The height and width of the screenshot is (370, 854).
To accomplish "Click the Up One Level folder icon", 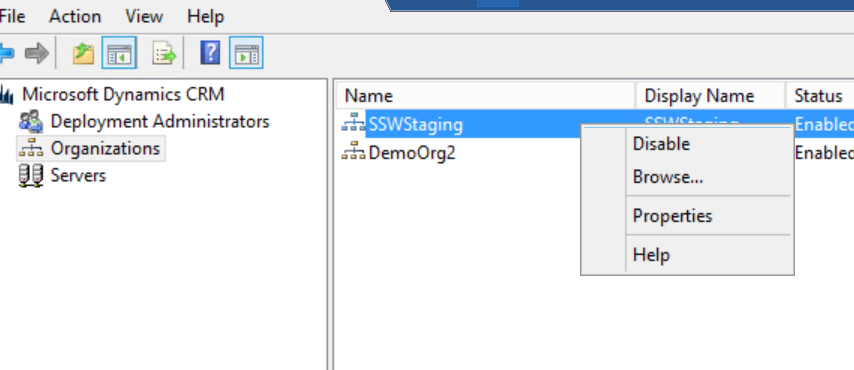I will (x=83, y=53).
